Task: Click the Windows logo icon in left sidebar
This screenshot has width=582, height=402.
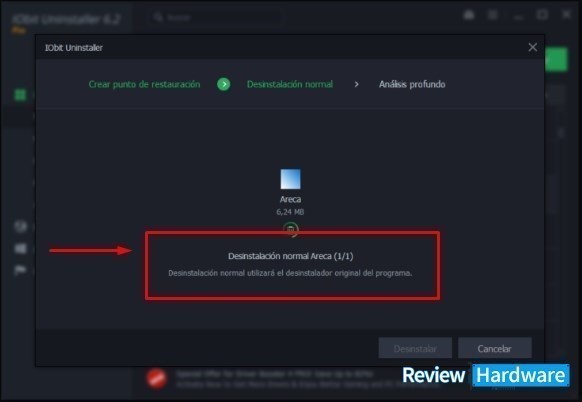Action: coord(20,248)
